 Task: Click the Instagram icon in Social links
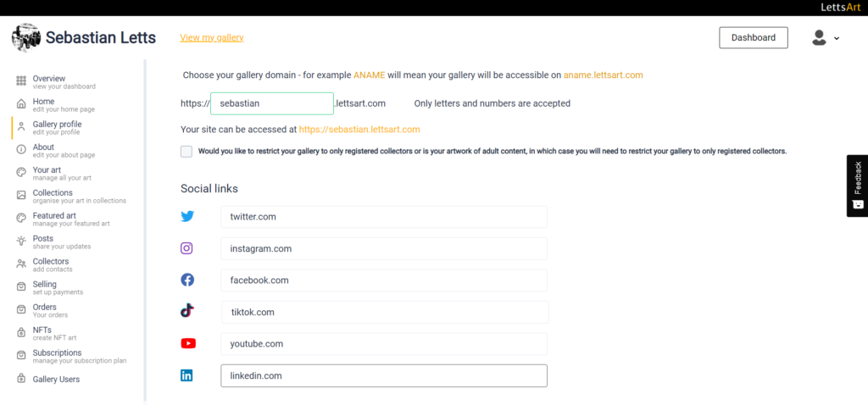[187, 248]
